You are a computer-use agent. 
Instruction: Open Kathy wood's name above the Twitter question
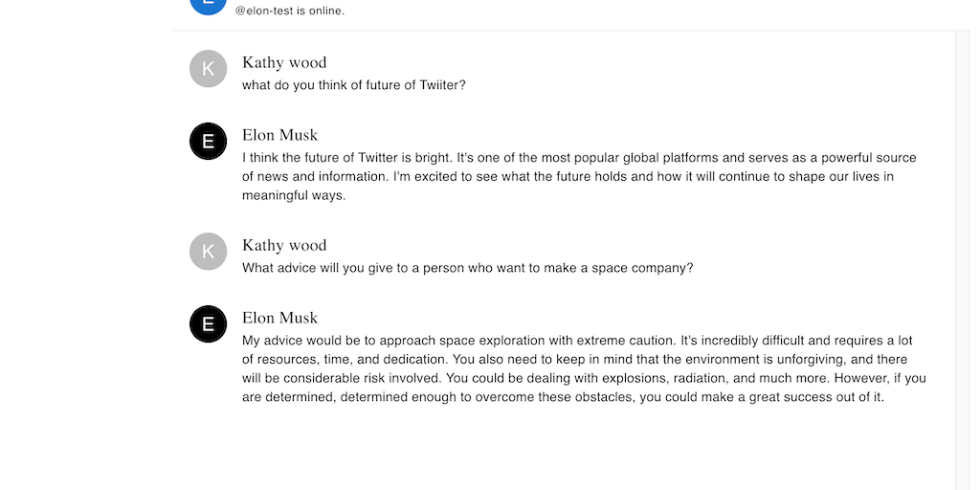(284, 62)
